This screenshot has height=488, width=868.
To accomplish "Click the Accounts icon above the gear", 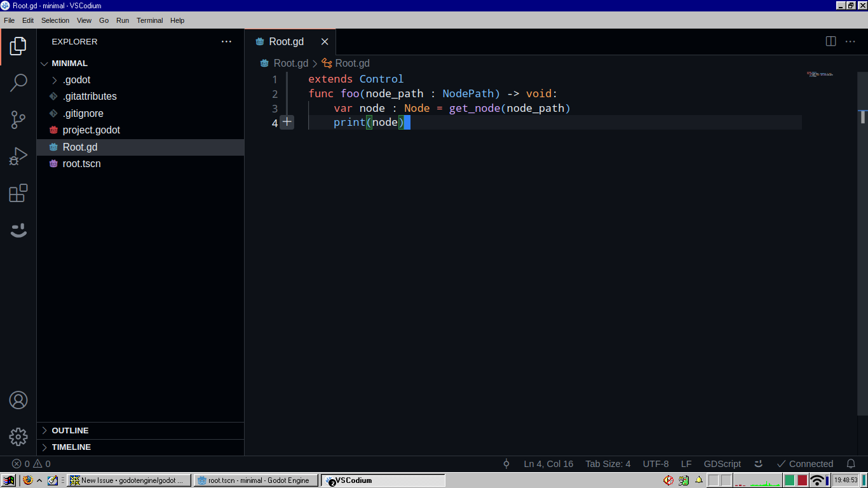I will pyautogui.click(x=18, y=400).
